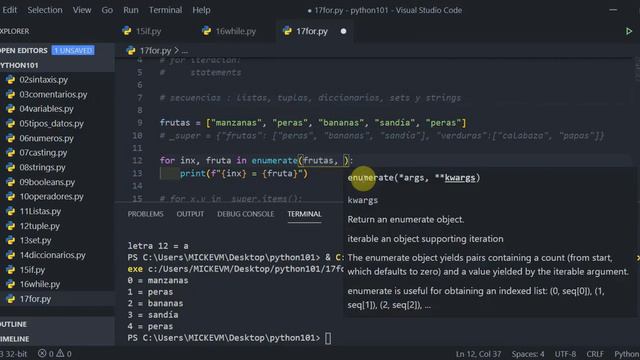Click Python icon in the breadcrumb
Image resolution: width=640 pixels, height=360 pixels.
tap(131, 51)
